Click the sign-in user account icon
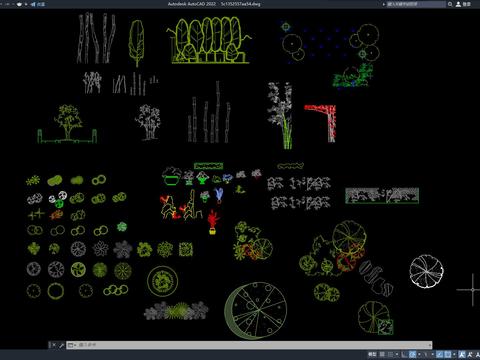This screenshot has width=480, height=360. [458, 4]
